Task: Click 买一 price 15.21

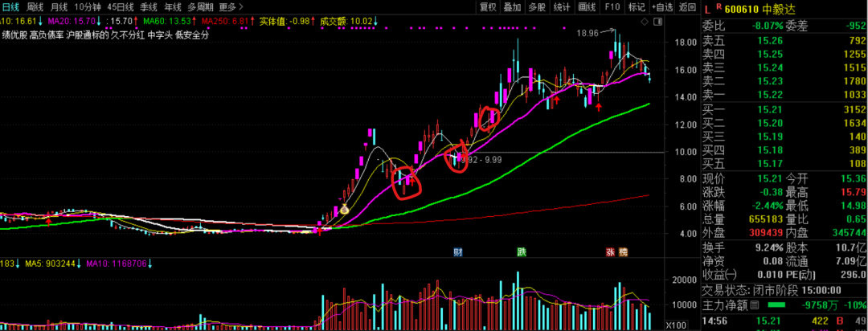Action: pos(770,109)
